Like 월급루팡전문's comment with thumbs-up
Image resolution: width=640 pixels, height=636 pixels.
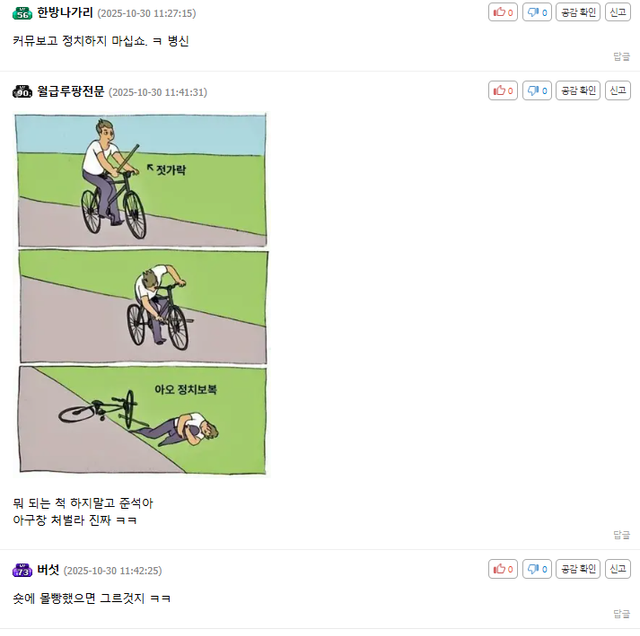click(x=503, y=91)
